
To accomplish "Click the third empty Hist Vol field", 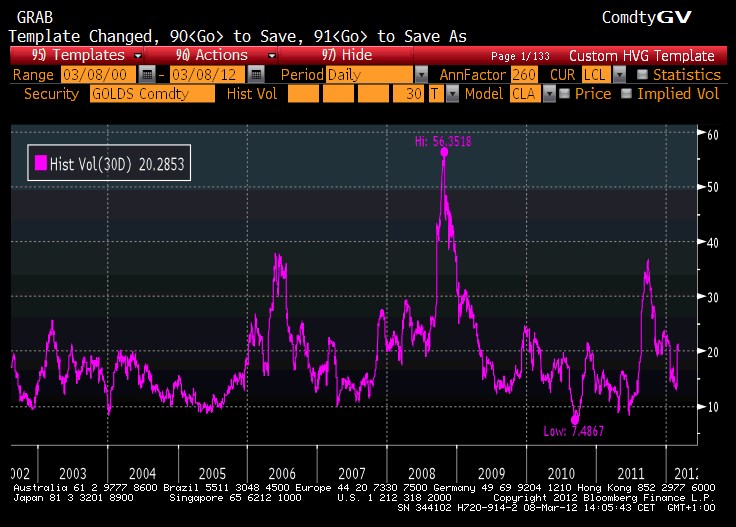I will pyautogui.click(x=373, y=94).
